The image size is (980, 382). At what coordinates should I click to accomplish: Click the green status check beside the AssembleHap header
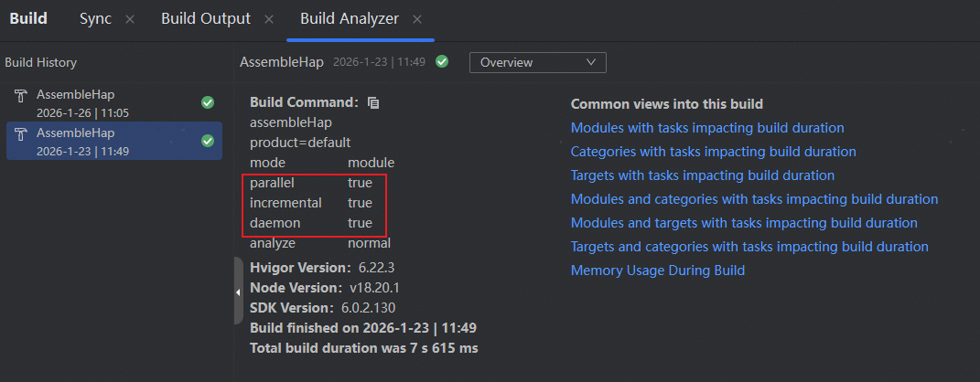click(442, 62)
